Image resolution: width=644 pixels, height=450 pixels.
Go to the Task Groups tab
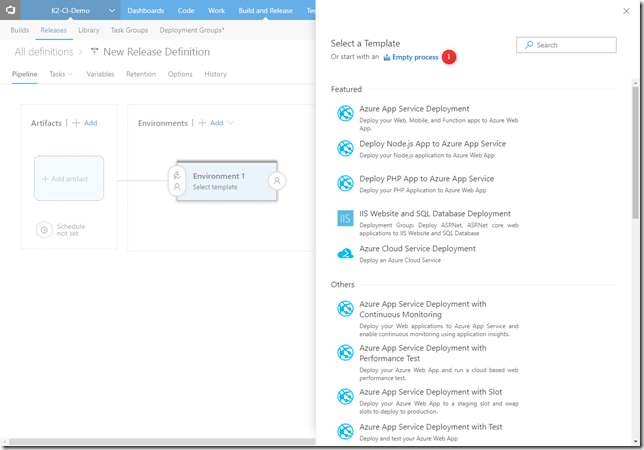pyautogui.click(x=129, y=30)
